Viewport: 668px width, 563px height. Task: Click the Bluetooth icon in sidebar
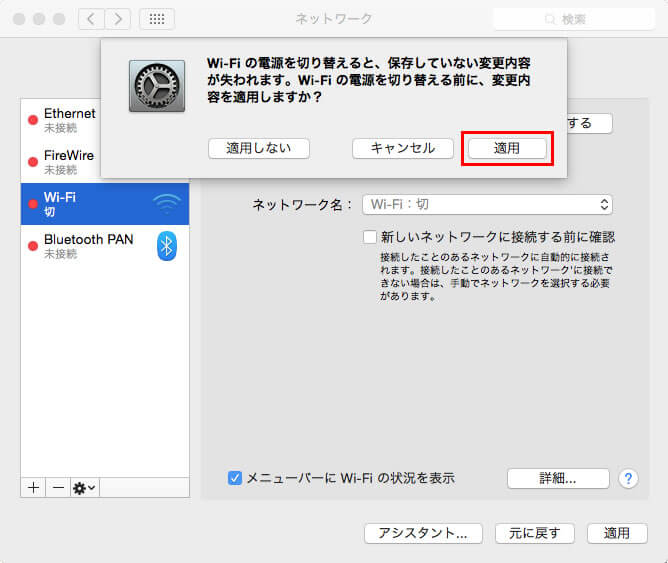tap(167, 246)
